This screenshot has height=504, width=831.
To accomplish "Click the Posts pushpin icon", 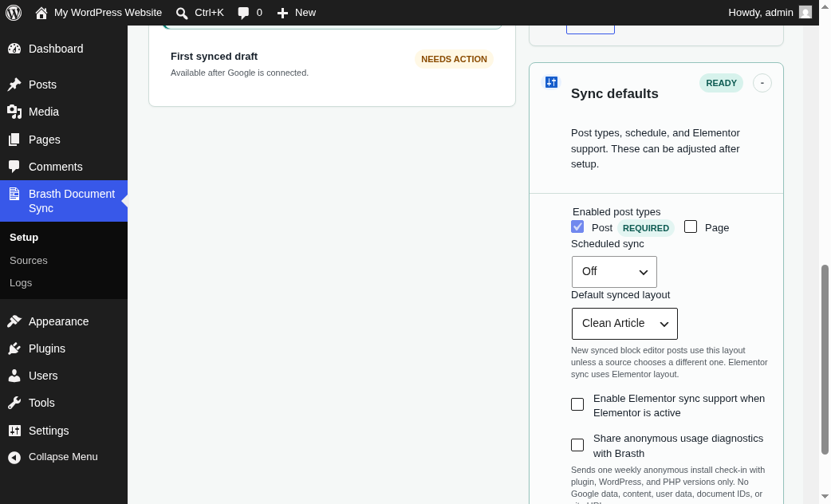I will click(14, 85).
